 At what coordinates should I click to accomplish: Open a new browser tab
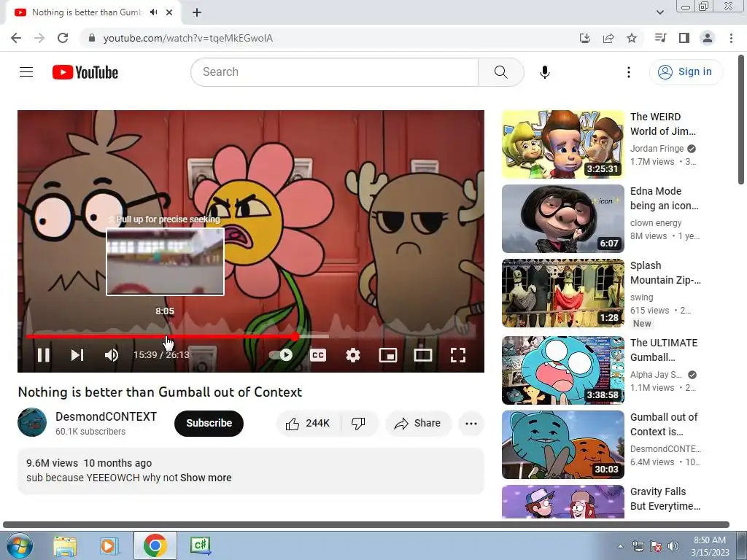tap(197, 12)
